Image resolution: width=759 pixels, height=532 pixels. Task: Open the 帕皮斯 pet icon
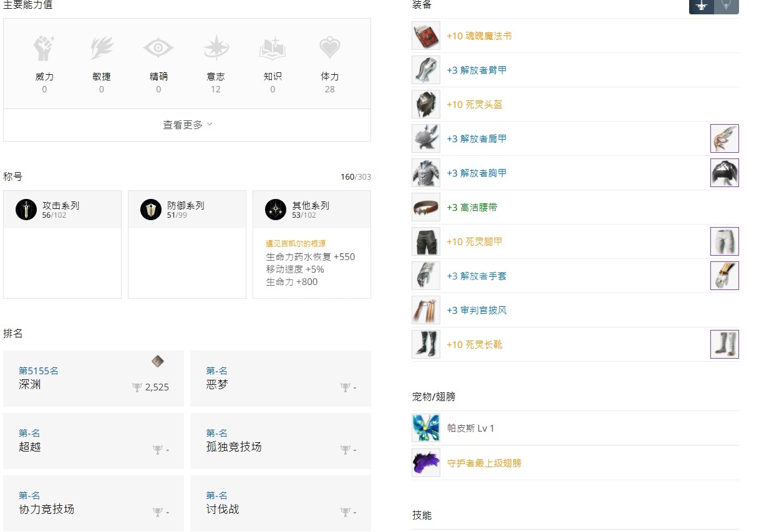click(426, 428)
